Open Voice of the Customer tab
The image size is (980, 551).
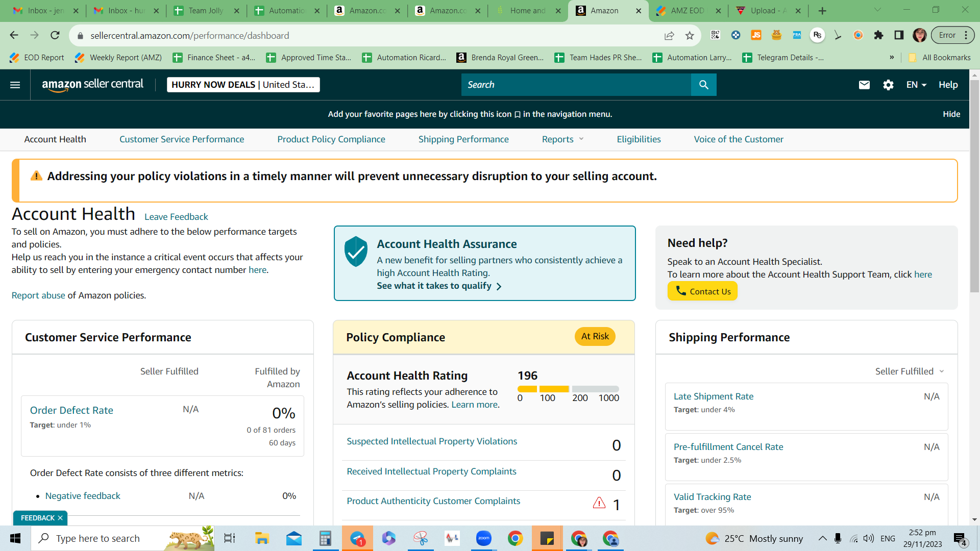point(739,139)
